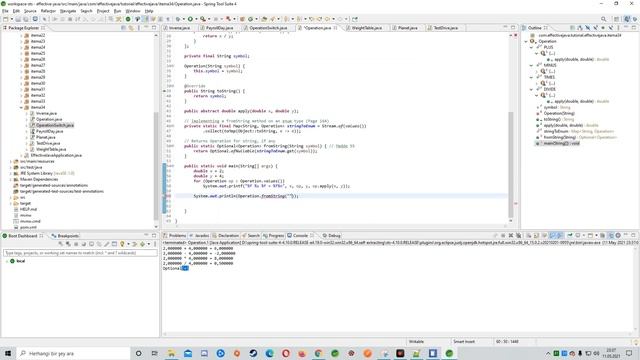Switch to the Planet.java editor tab

[x=407, y=28]
